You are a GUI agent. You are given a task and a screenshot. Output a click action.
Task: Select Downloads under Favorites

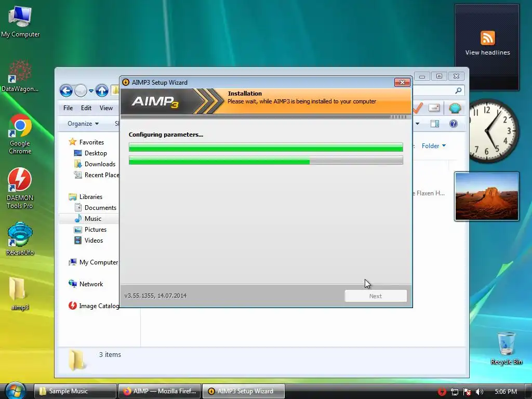click(x=95, y=164)
